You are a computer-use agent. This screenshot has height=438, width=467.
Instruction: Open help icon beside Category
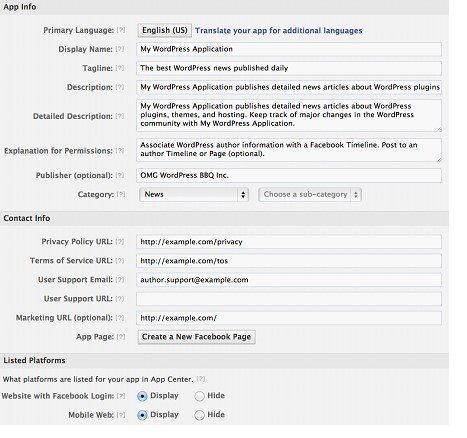(121, 194)
